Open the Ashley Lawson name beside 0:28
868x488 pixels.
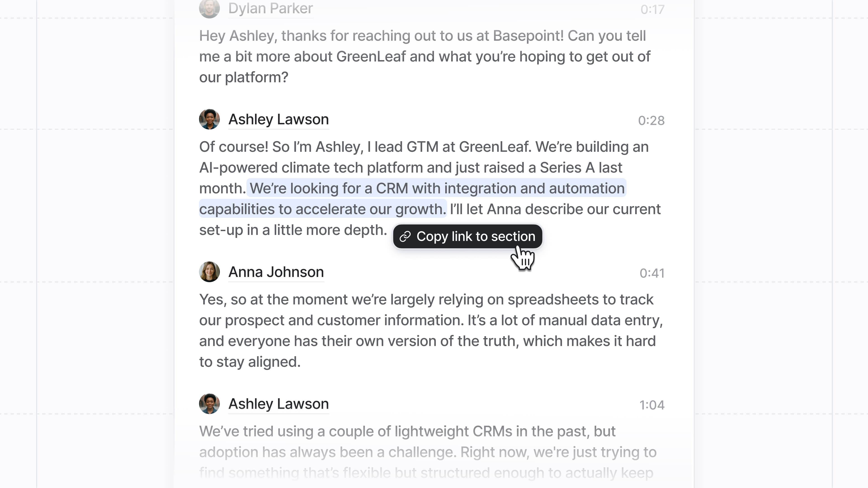(278, 119)
